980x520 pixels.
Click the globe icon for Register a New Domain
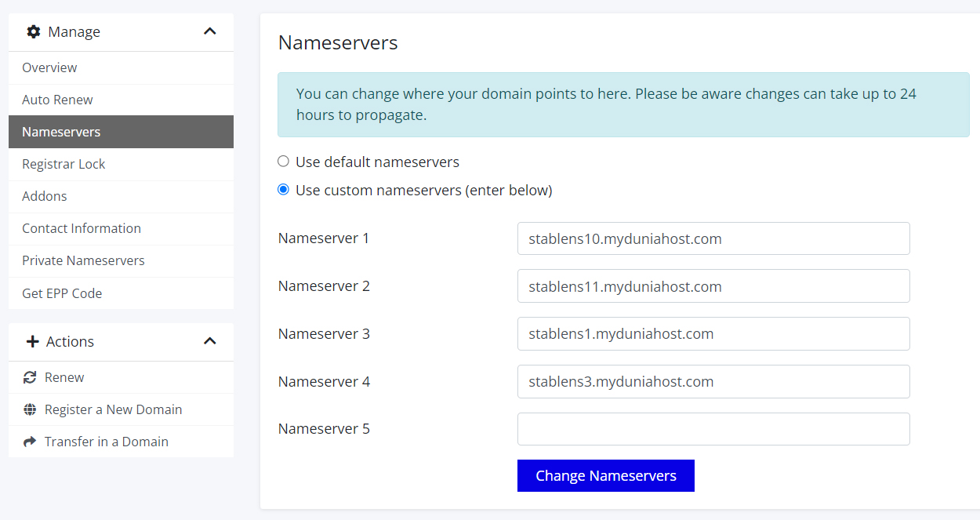coord(30,409)
